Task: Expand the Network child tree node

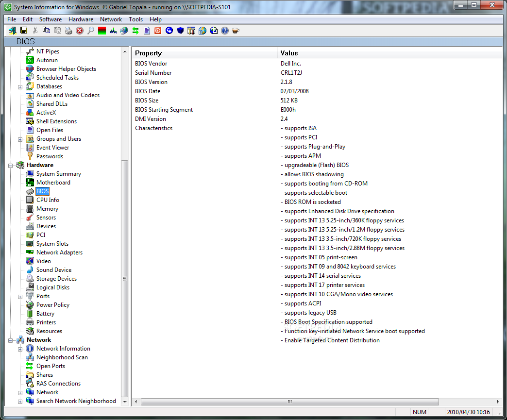Action: click(x=20, y=393)
